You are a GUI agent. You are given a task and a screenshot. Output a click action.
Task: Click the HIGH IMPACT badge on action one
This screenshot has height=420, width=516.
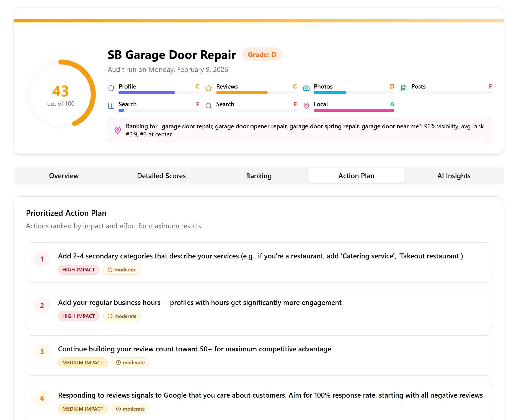pos(79,269)
